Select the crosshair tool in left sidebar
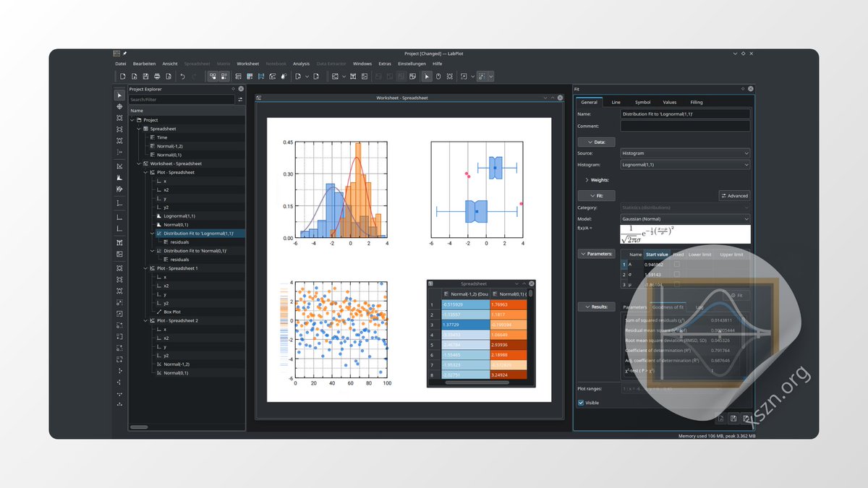 click(119, 106)
